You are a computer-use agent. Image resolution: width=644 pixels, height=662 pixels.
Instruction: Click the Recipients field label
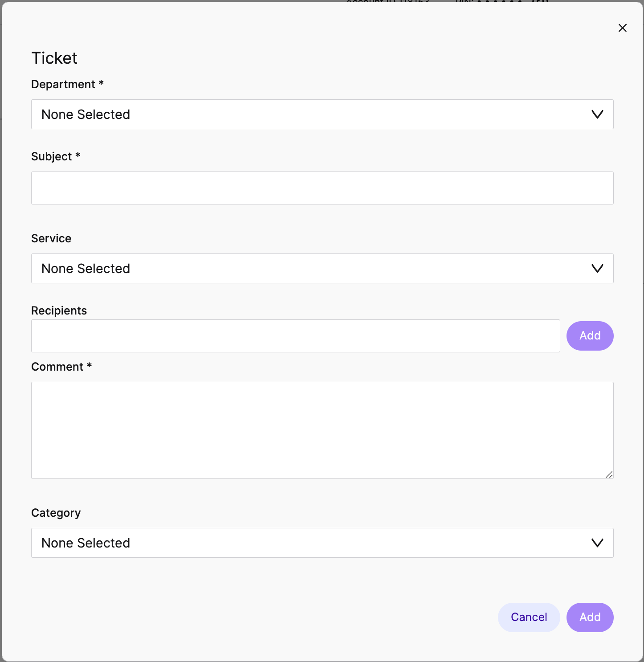(x=59, y=311)
